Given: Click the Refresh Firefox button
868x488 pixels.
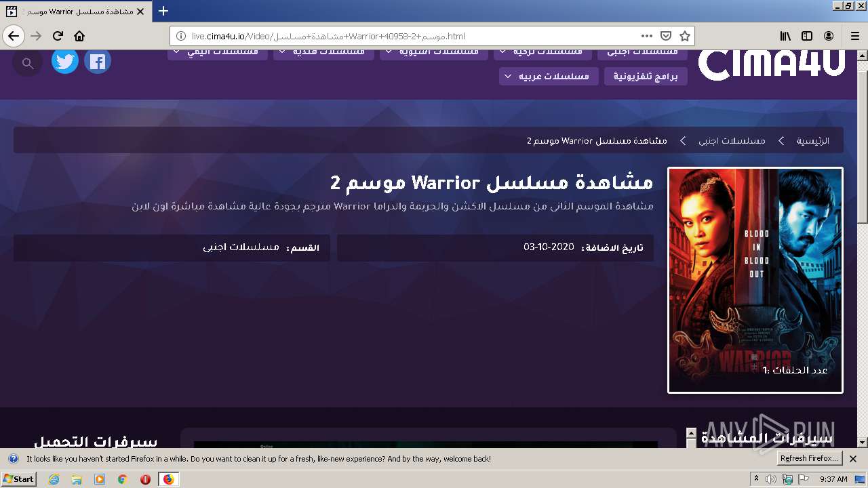Looking at the screenshot, I should tap(810, 459).
